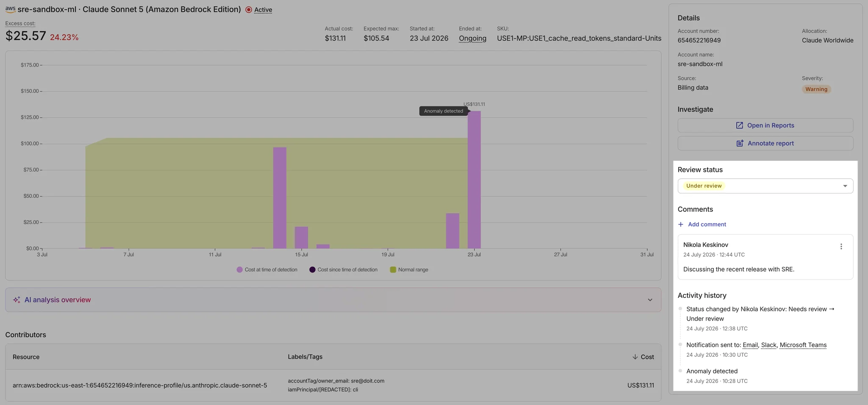Click the account number 654652216949
The image size is (868, 405).
699,40
